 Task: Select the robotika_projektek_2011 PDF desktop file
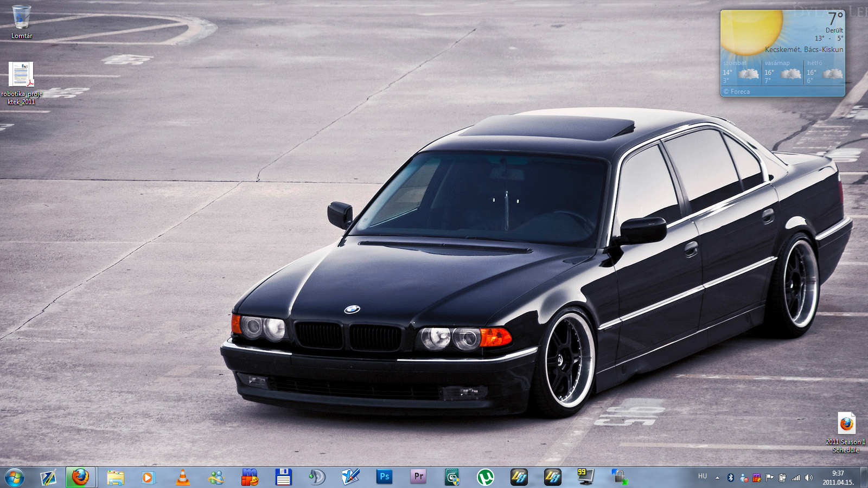point(21,83)
